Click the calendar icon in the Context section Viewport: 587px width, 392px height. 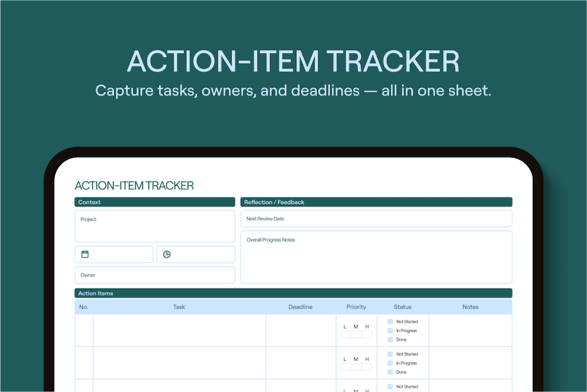click(85, 254)
